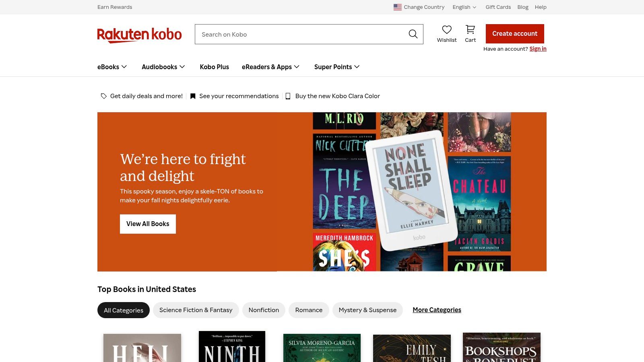Click the Create account button
The width and height of the screenshot is (644, 362).
coord(514,33)
